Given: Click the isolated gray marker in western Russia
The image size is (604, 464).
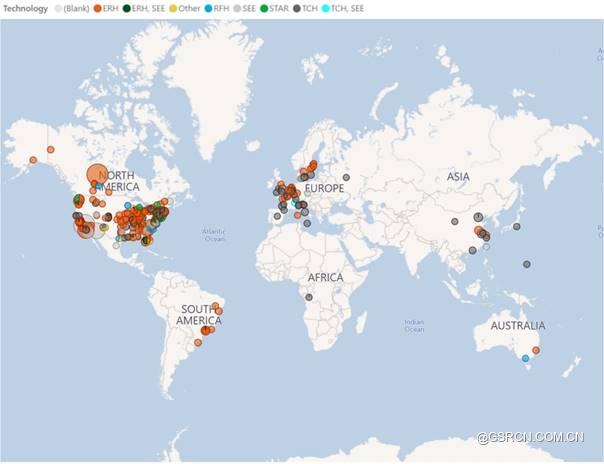Looking at the screenshot, I should pos(346,178).
